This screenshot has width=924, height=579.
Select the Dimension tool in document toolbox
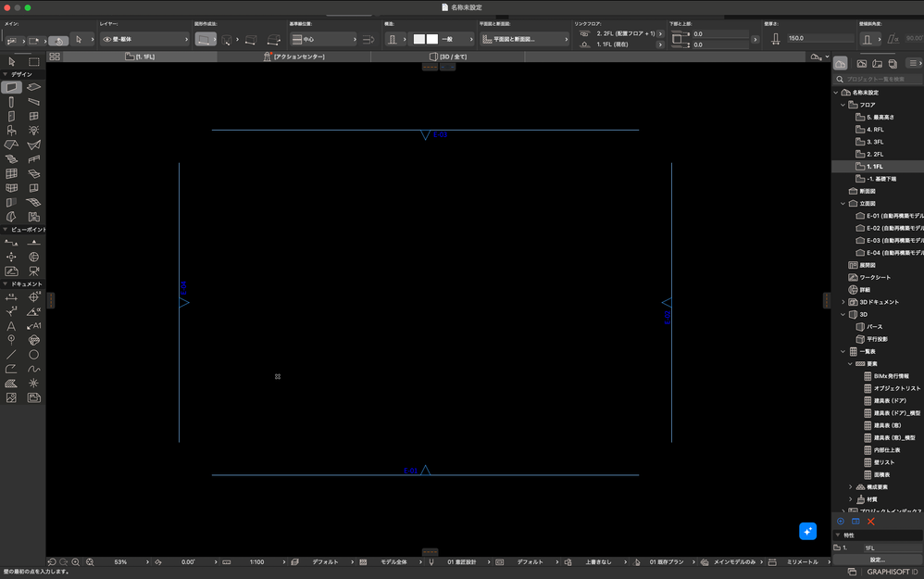tap(11, 297)
